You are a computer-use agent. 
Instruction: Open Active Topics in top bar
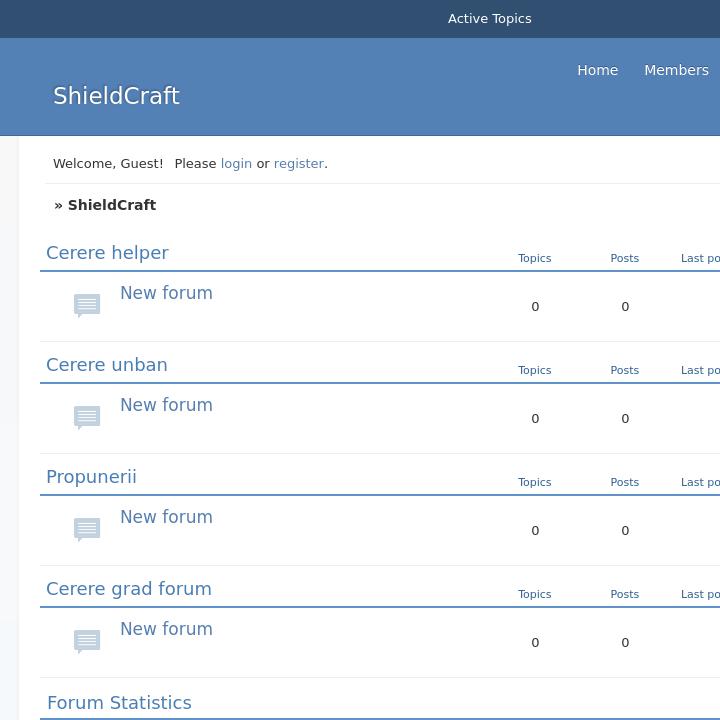(x=489, y=19)
